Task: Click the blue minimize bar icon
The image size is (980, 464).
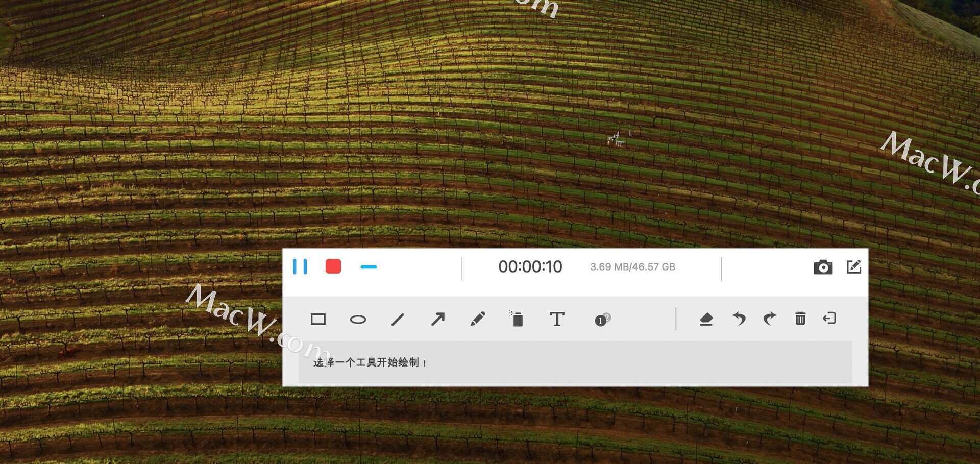Action: [x=369, y=267]
